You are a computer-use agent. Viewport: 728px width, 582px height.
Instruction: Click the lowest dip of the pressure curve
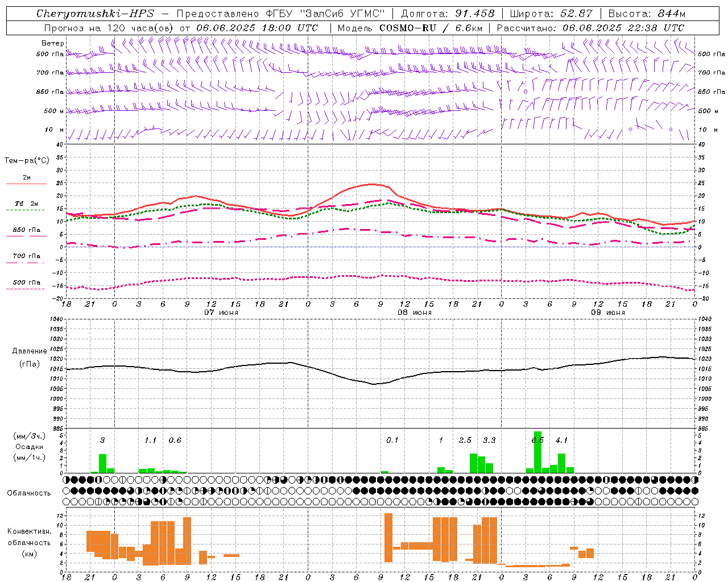(x=374, y=384)
